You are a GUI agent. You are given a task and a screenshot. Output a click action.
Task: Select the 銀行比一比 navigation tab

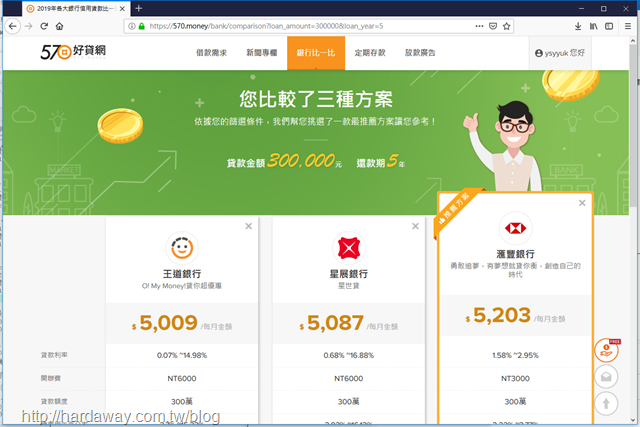316,53
